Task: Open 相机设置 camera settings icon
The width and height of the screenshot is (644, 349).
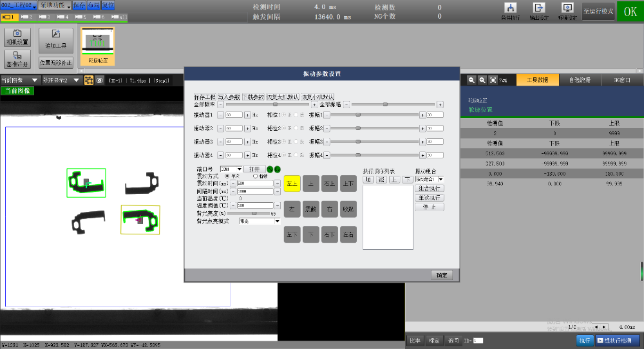Action: [x=17, y=37]
